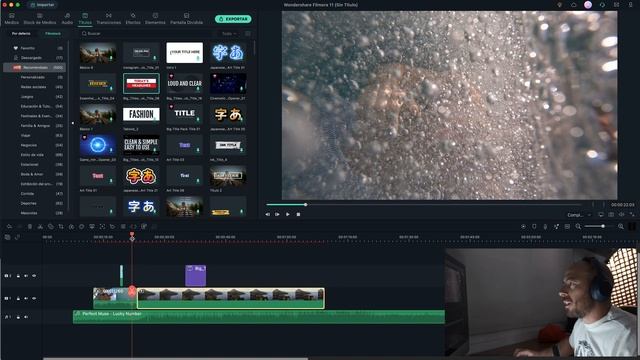Image resolution: width=640 pixels, height=360 pixels.
Task: Lock audio track 1
Action: (18, 317)
